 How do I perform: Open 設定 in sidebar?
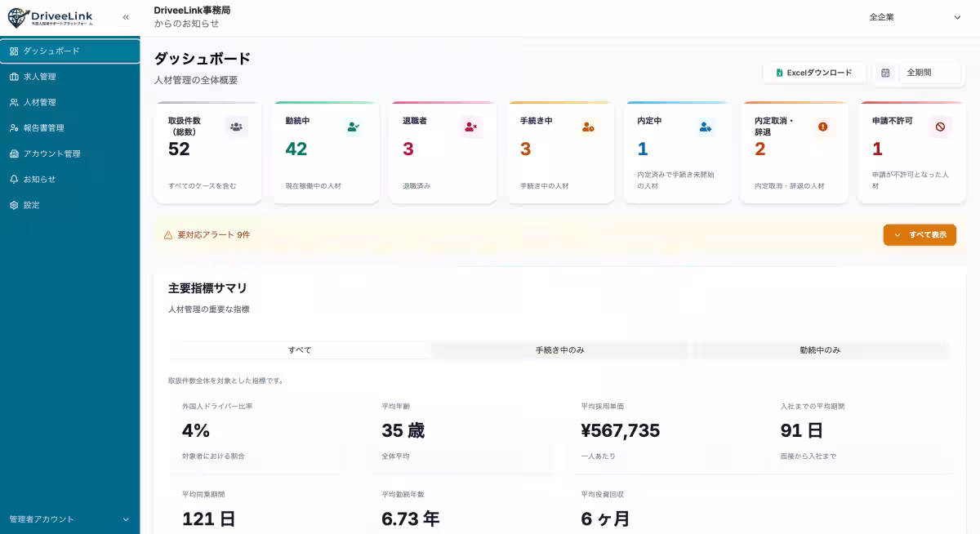[x=70, y=205]
